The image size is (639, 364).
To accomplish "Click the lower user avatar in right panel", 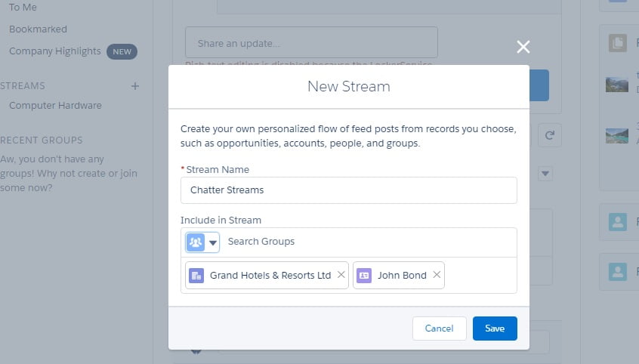I will (618, 272).
